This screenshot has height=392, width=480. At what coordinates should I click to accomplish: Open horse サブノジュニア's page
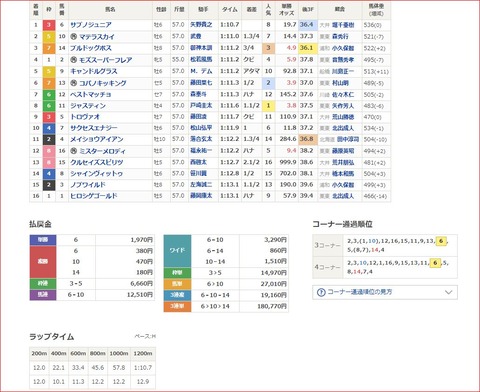pos(91,25)
